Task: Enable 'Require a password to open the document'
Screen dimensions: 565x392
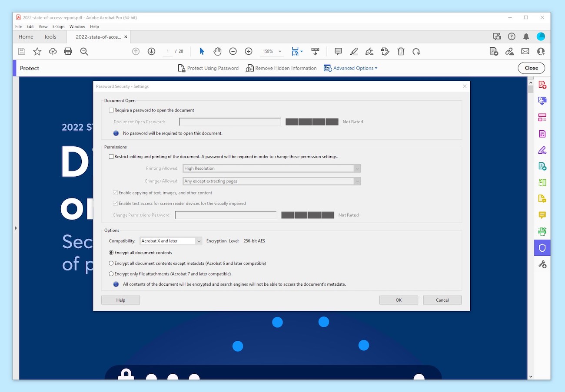Action: point(111,110)
